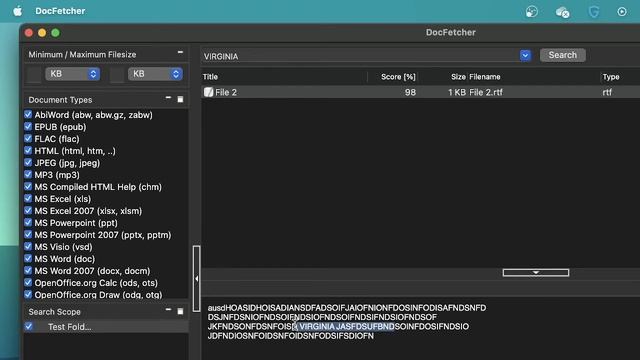Select the File 2 result row
Screen dimensions: 640x360
(420, 92)
